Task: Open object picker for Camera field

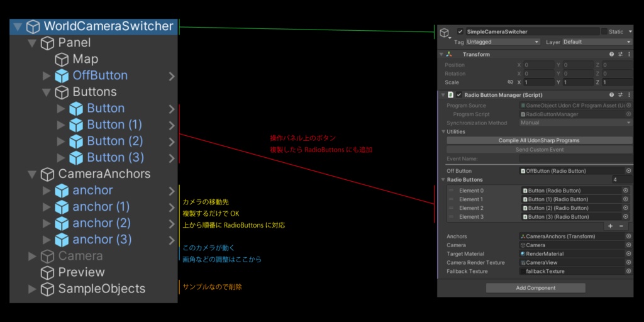Action: (x=628, y=245)
